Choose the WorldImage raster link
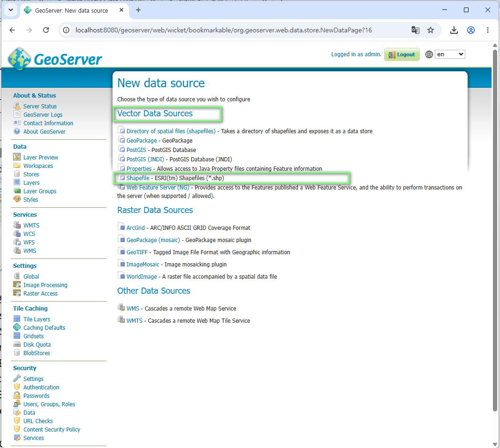Viewport: 500px width, 448px height. coord(142,276)
